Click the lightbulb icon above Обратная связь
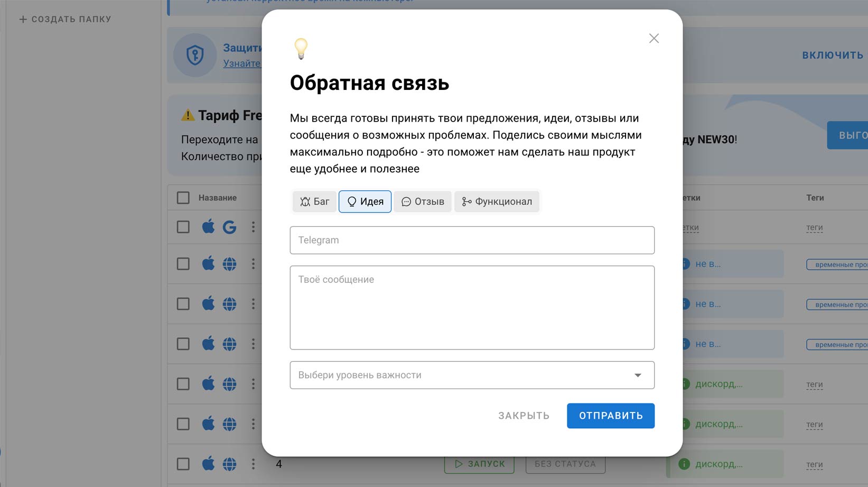The width and height of the screenshot is (868, 487). tap(301, 49)
